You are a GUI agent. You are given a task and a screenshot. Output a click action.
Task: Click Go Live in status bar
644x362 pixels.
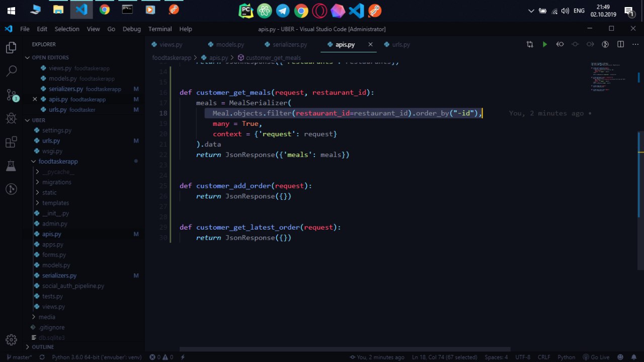pos(597,357)
